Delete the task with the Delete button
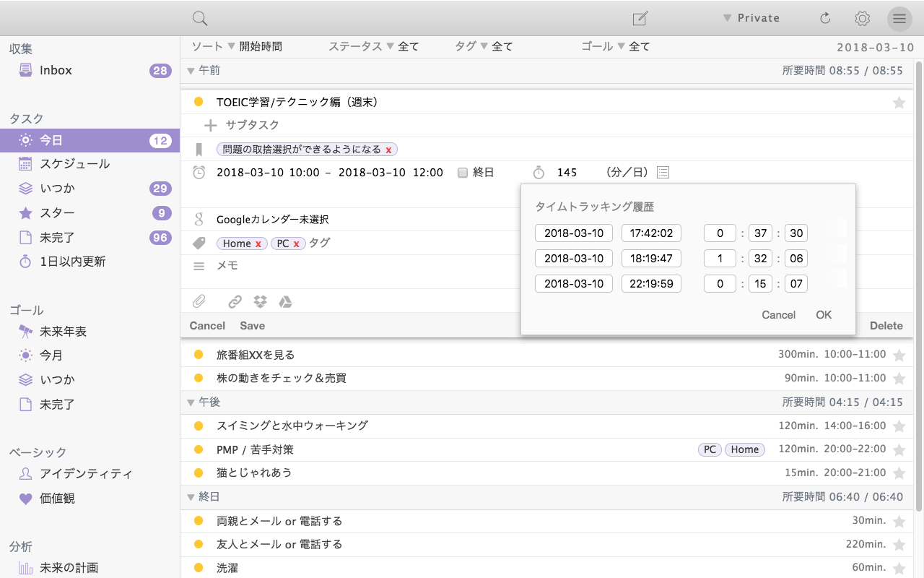This screenshot has height=578, width=924. point(886,326)
